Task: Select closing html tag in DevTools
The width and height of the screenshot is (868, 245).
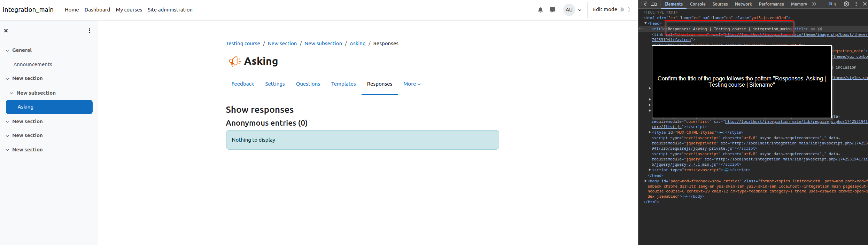Action: coord(651,202)
